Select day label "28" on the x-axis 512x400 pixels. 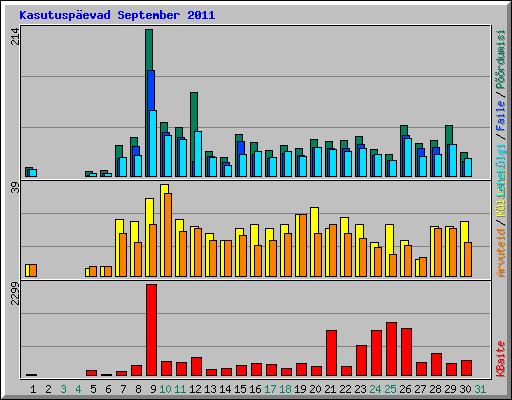435,389
